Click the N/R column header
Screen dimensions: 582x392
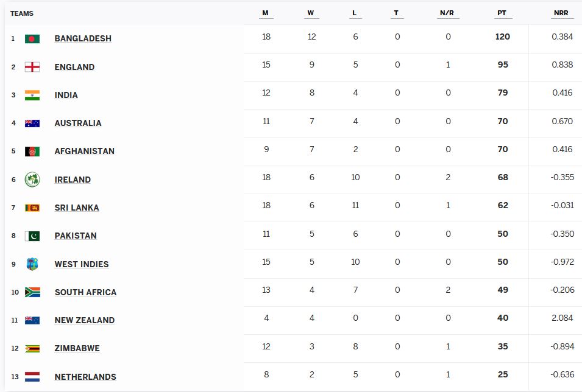[447, 13]
